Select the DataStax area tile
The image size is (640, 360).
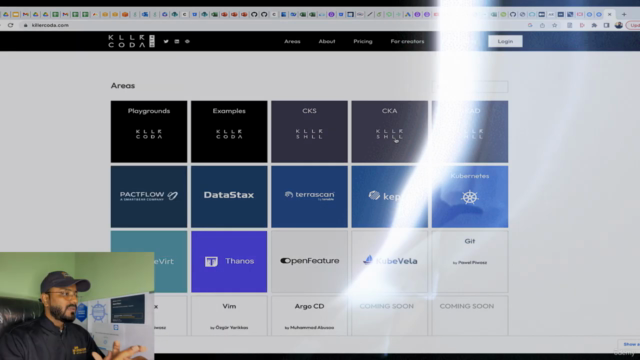pyautogui.click(x=229, y=196)
